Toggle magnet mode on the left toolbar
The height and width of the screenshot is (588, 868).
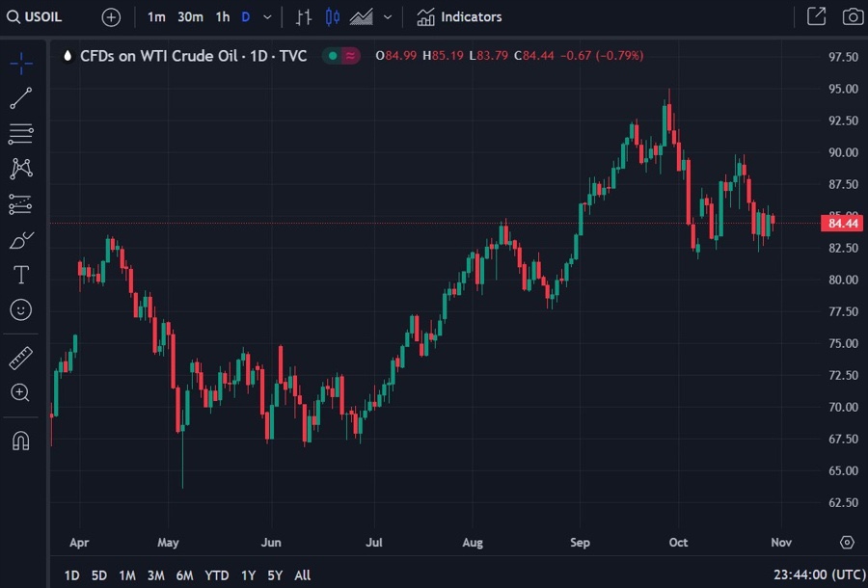(x=20, y=441)
